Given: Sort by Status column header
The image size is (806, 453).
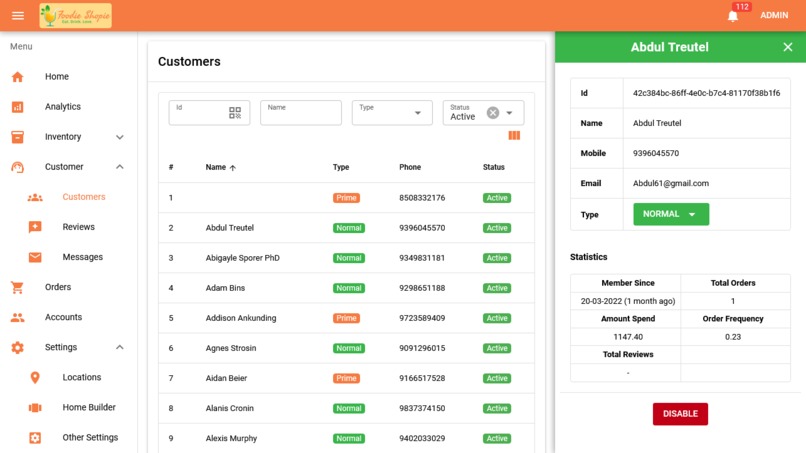Looking at the screenshot, I should [493, 167].
